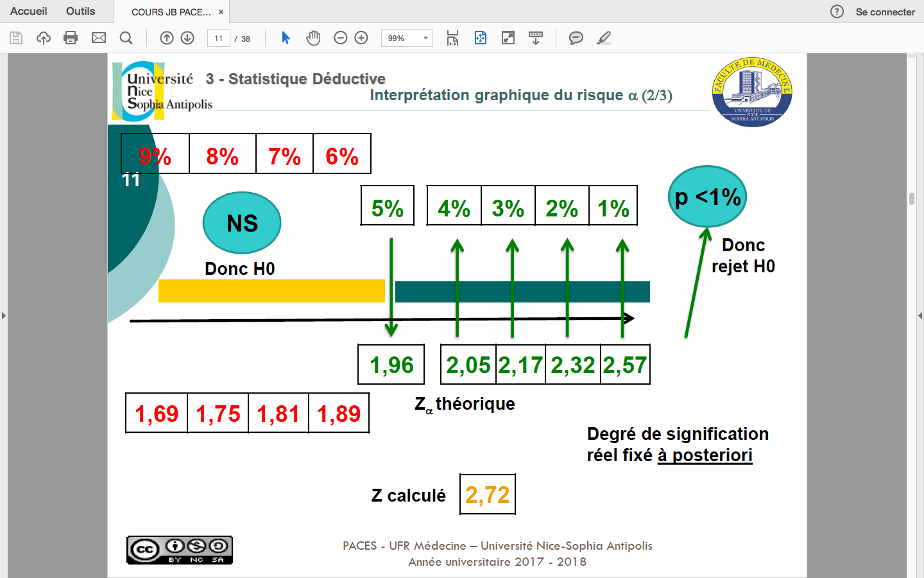Go to next page arrow
The image size is (924, 578).
pos(187,38)
